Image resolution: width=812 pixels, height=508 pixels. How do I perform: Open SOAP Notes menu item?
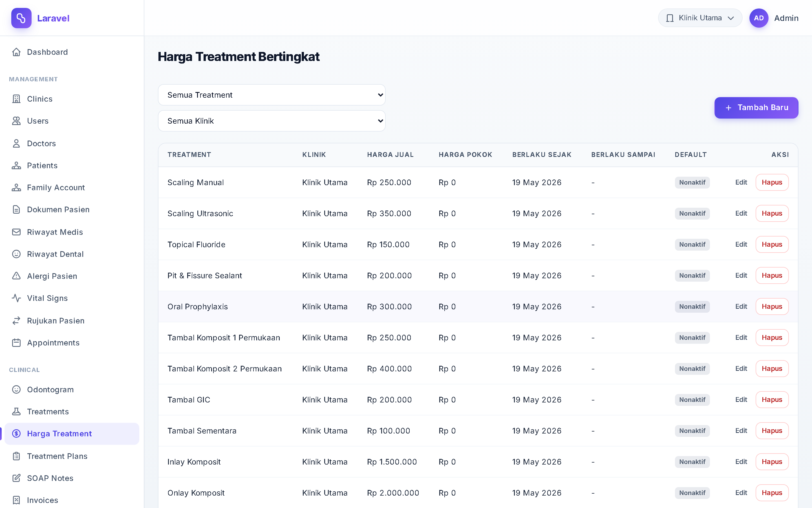pos(72,478)
